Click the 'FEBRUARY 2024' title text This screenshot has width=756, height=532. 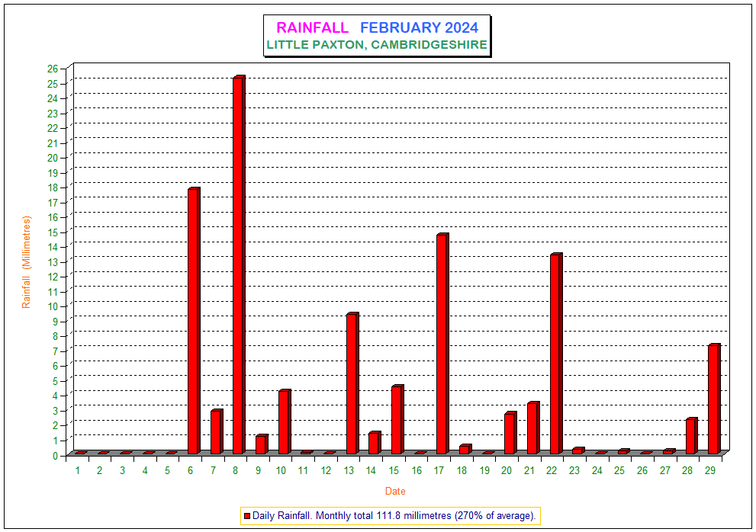tap(419, 27)
